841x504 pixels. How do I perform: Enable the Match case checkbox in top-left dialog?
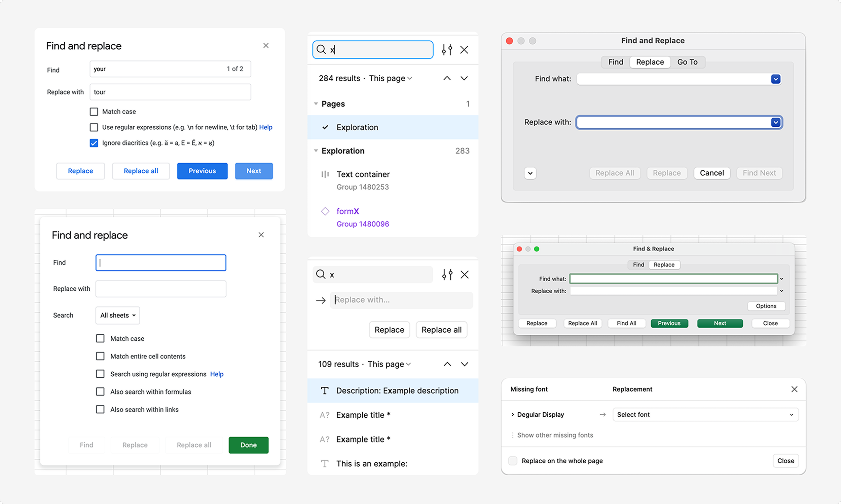[x=94, y=112]
